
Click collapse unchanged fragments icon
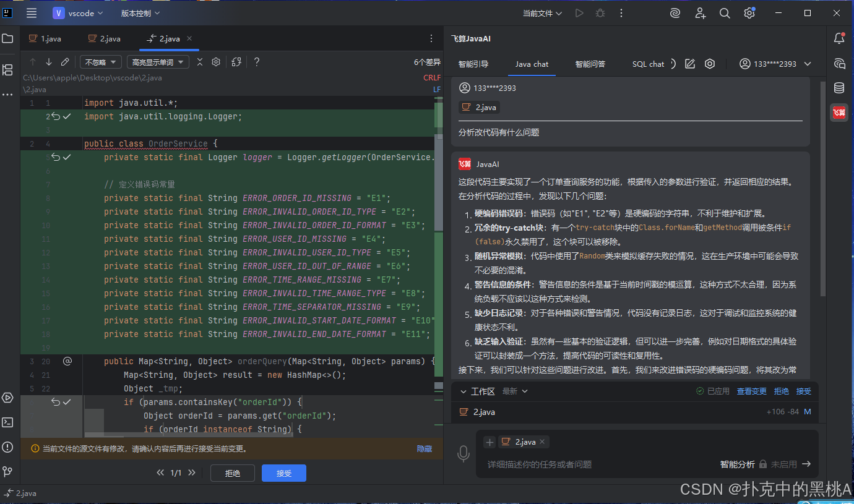click(x=200, y=62)
